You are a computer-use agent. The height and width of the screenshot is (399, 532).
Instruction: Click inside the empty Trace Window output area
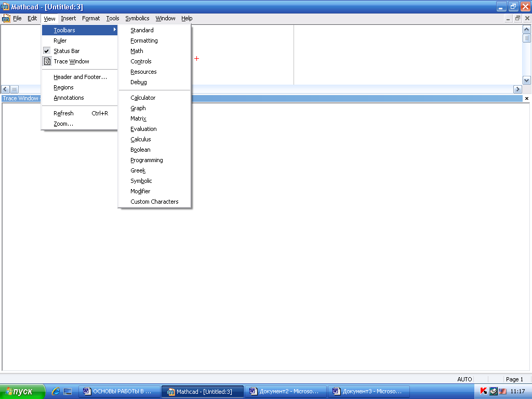265,237
